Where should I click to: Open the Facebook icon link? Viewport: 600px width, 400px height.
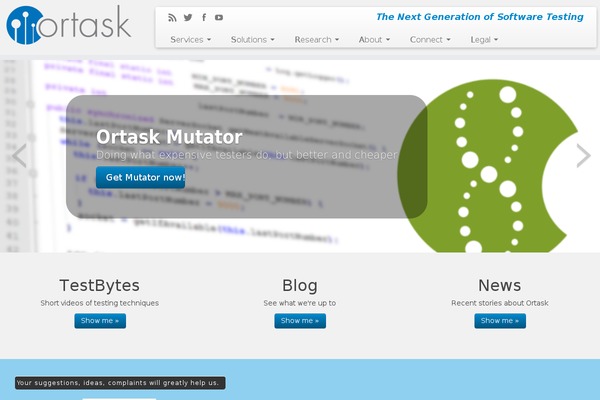tap(204, 18)
